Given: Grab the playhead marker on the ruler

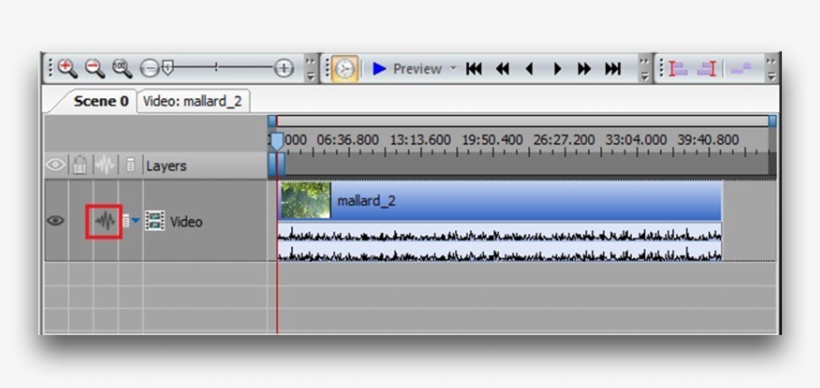Looking at the screenshot, I should [x=277, y=141].
